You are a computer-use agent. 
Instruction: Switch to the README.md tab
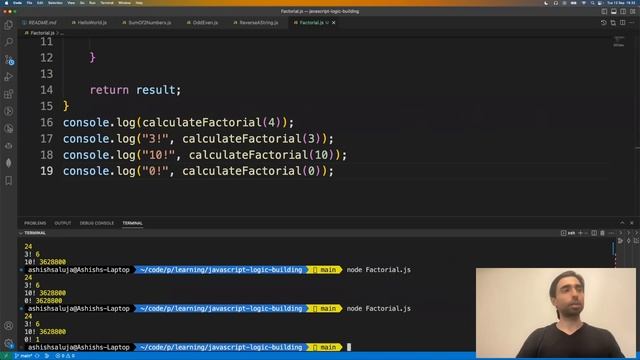coord(40,22)
